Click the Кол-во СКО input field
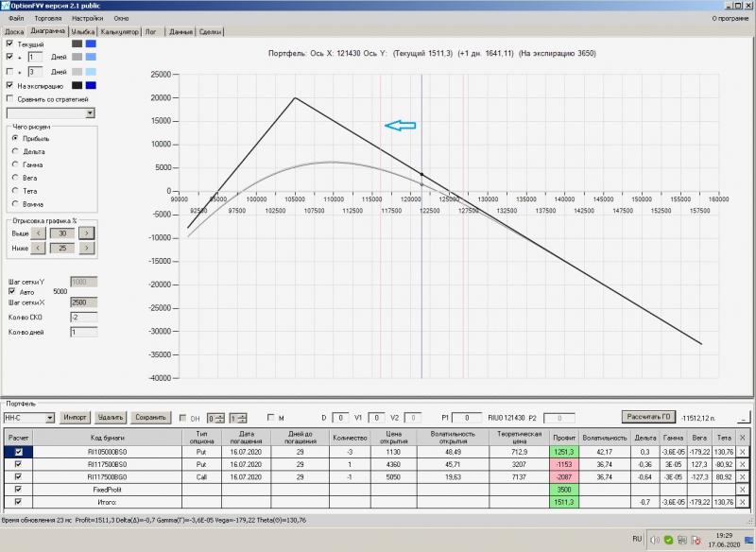Image resolution: width=756 pixels, height=552 pixels. coord(83,318)
